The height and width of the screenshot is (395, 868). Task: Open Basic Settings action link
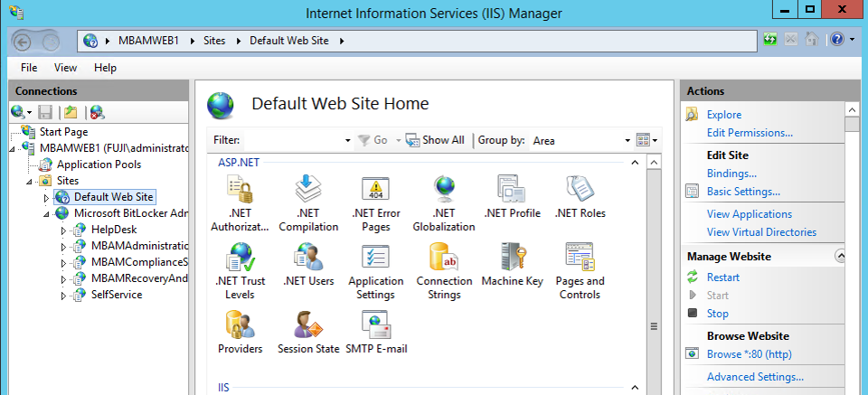(743, 192)
